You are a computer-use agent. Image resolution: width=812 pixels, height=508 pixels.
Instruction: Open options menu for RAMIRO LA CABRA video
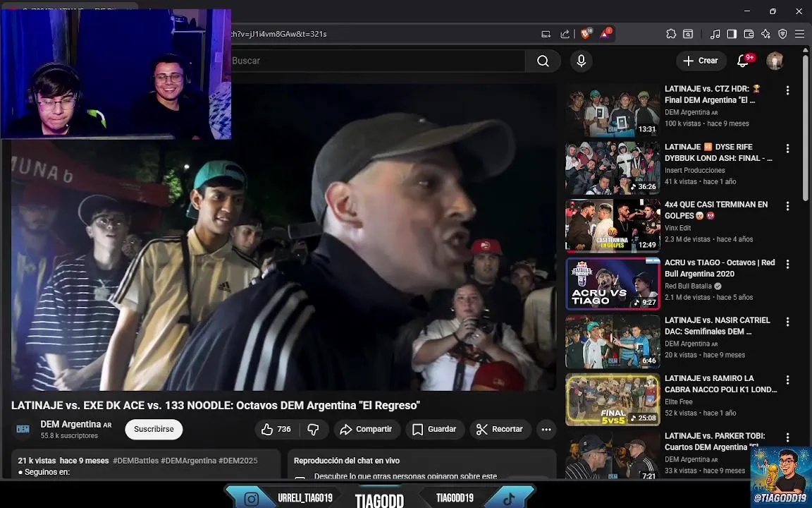coord(787,380)
